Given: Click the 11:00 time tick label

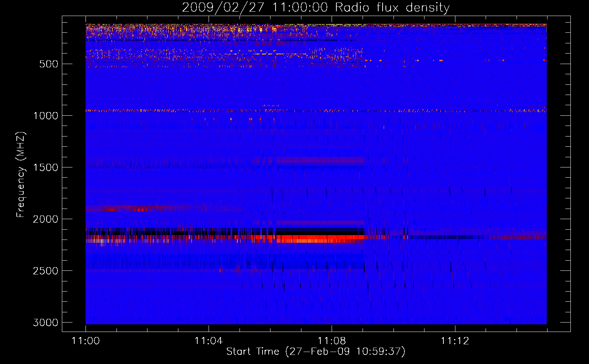Looking at the screenshot, I should (x=86, y=341).
